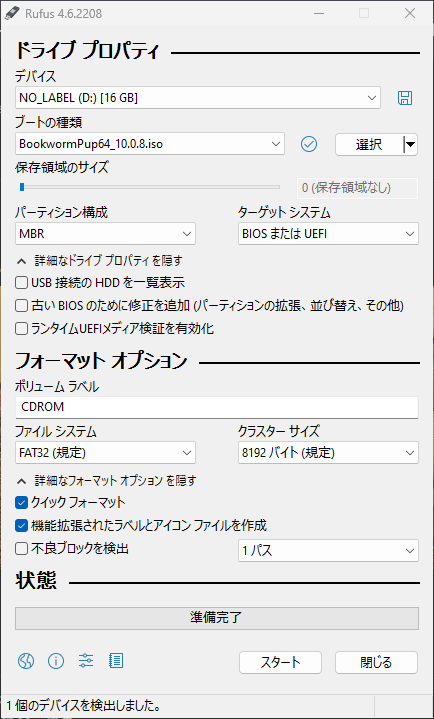
Task: Click the 準備完了 progress bar
Action: coord(217,618)
